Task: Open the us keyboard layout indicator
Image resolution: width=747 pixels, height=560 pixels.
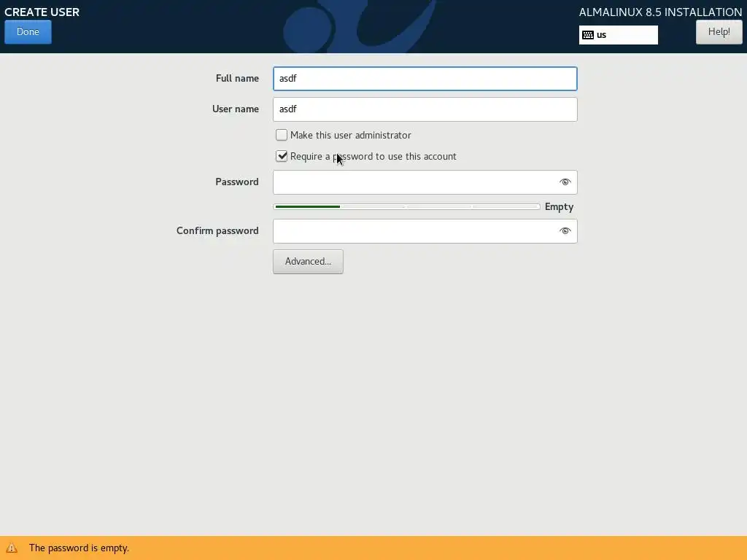Action: coord(618,35)
